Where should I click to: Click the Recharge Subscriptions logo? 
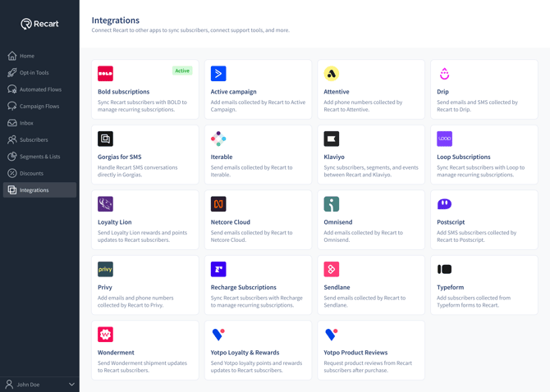(x=218, y=269)
